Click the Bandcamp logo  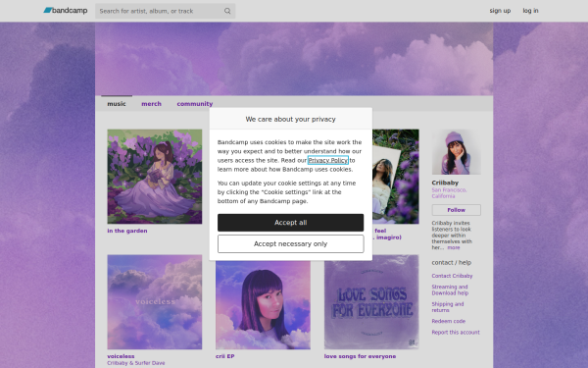[x=66, y=11]
